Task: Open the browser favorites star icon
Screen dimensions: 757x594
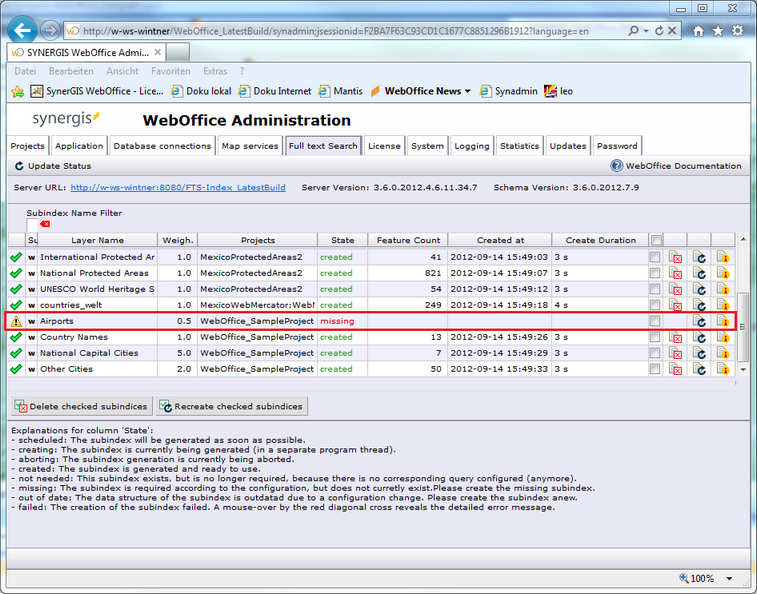Action: click(x=718, y=31)
